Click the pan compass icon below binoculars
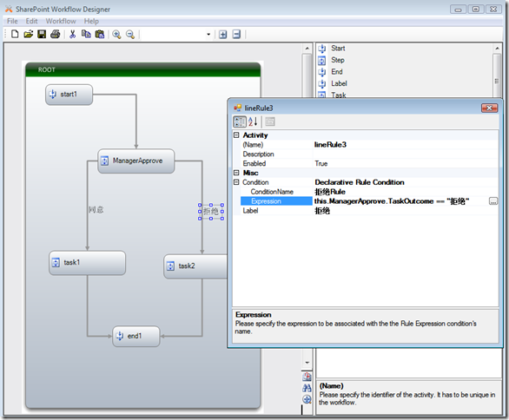 [307, 399]
